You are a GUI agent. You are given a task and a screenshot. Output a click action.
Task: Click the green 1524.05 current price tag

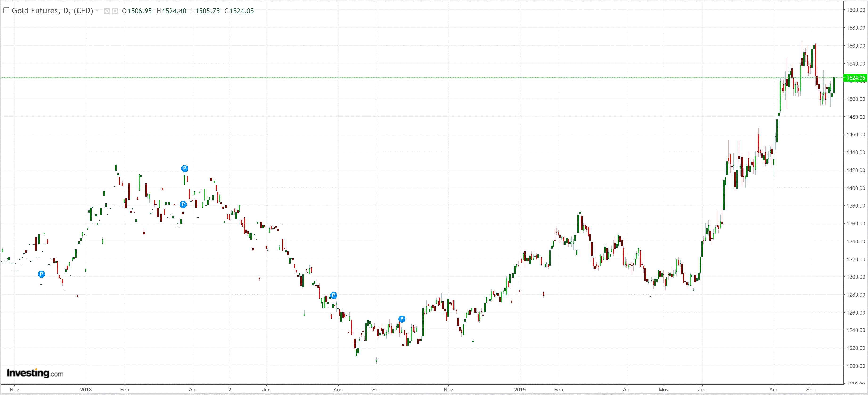(855, 78)
